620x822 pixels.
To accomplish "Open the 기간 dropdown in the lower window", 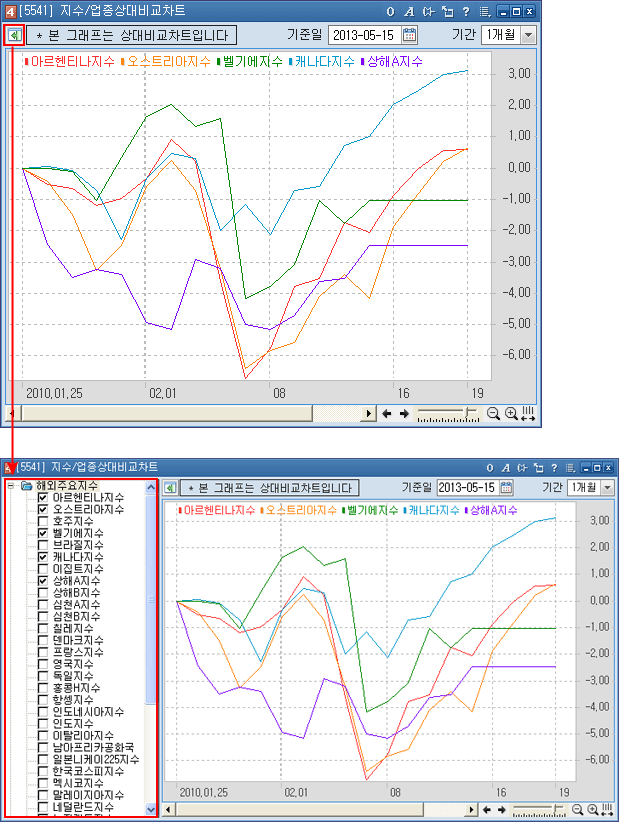I will 607,488.
